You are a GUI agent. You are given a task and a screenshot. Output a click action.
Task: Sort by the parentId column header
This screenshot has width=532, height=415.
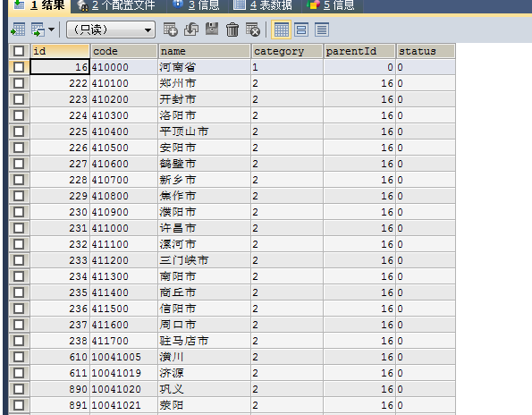[359, 51]
